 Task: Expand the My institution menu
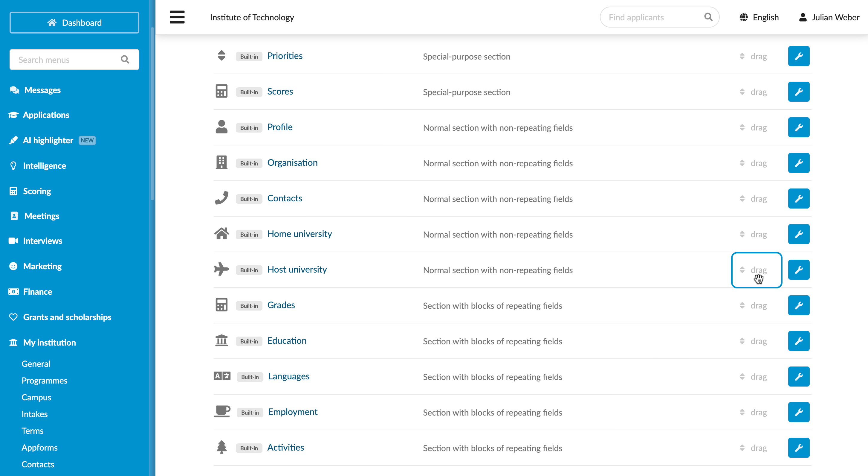(49, 342)
